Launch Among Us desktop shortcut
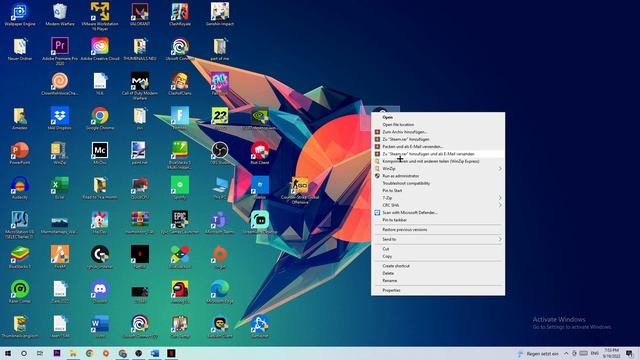 (180, 292)
